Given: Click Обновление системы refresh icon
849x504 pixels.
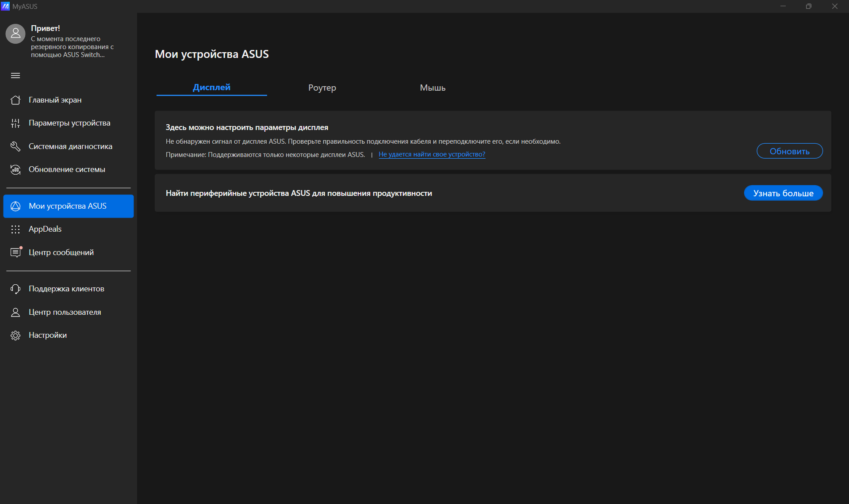Looking at the screenshot, I should point(15,170).
